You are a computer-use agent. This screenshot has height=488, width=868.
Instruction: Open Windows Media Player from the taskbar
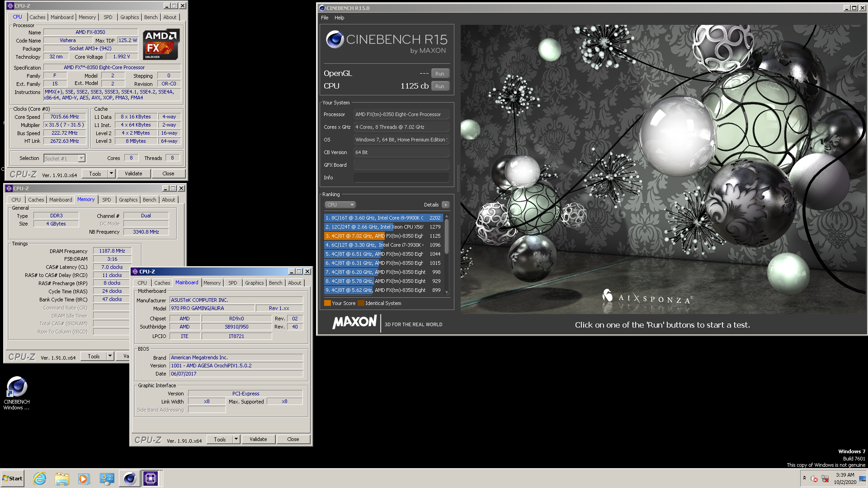tap(84, 479)
